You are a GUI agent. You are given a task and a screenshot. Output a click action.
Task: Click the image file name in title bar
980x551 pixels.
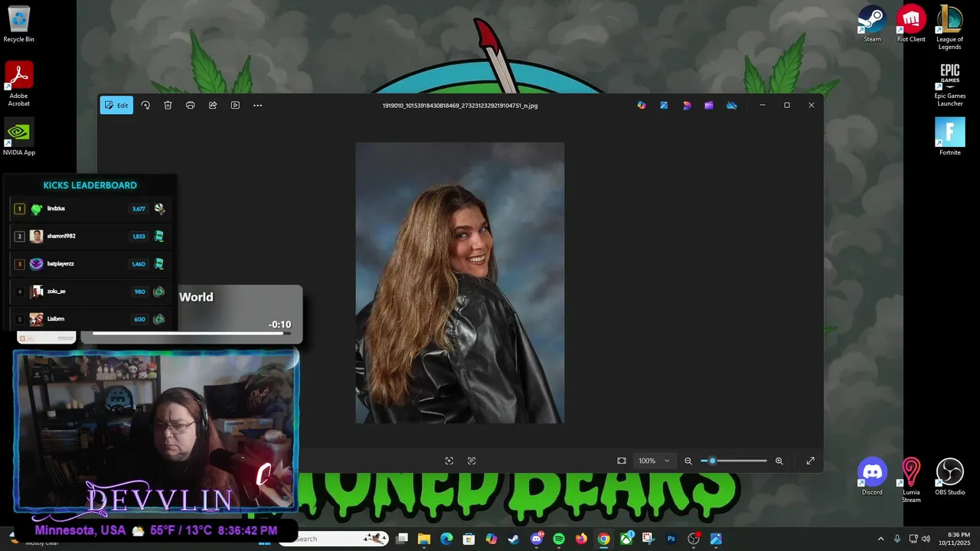[460, 106]
